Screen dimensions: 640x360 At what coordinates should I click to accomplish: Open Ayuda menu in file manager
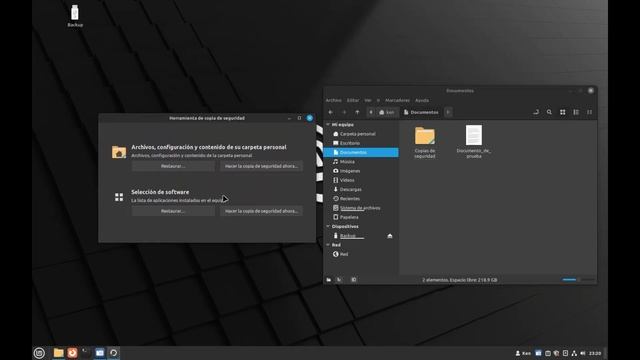tap(422, 100)
